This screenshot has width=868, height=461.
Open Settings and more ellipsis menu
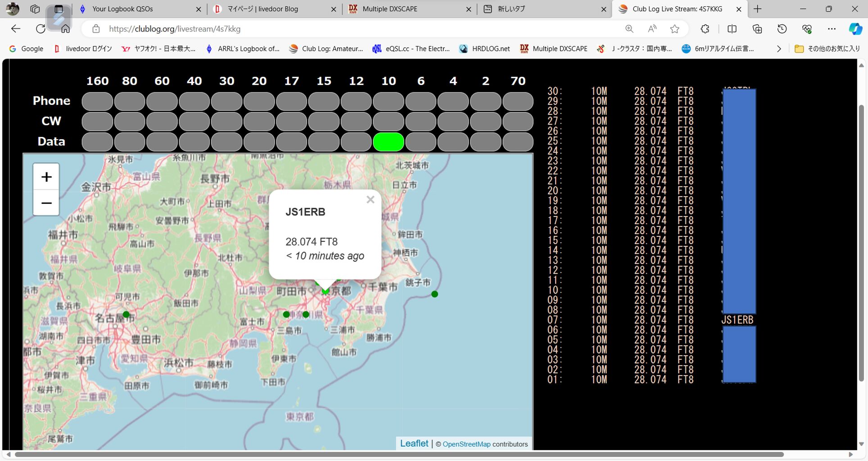click(832, 29)
